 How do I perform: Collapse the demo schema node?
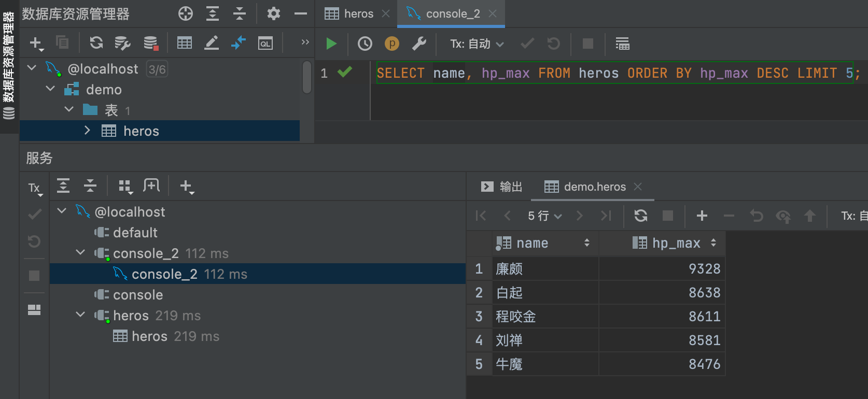click(50, 89)
